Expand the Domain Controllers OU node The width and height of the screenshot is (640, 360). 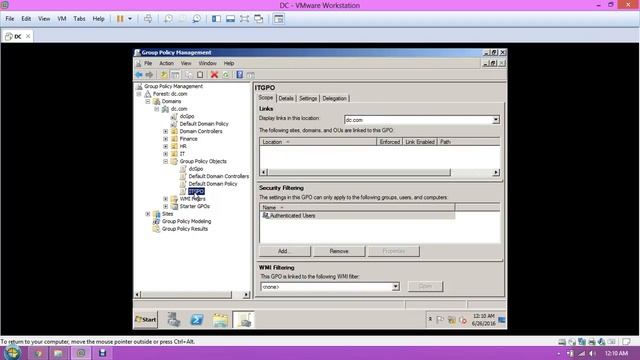[x=165, y=131]
